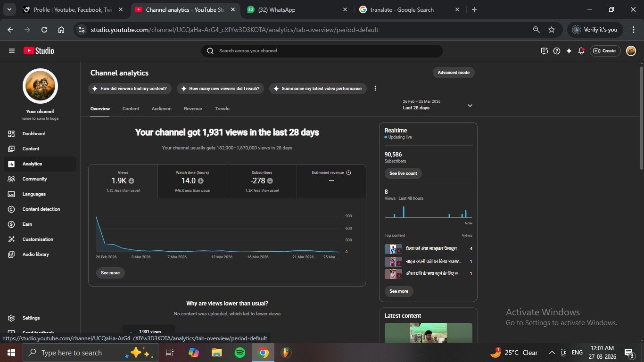
Task: Expand the Last 28 days date range dropdown
Action: click(470, 106)
